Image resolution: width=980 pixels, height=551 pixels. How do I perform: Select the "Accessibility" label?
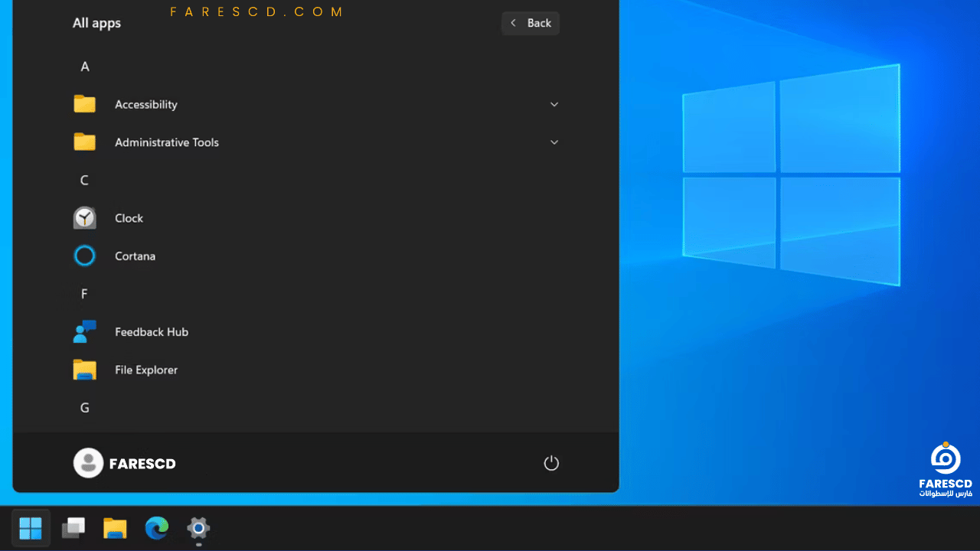146,105
